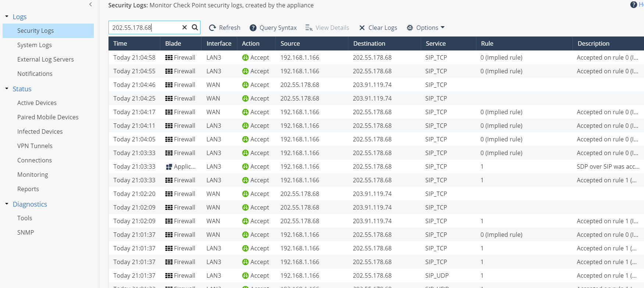Viewport: 644px width, 288px height.
Task: Click the Options gear icon
Action: point(410,28)
